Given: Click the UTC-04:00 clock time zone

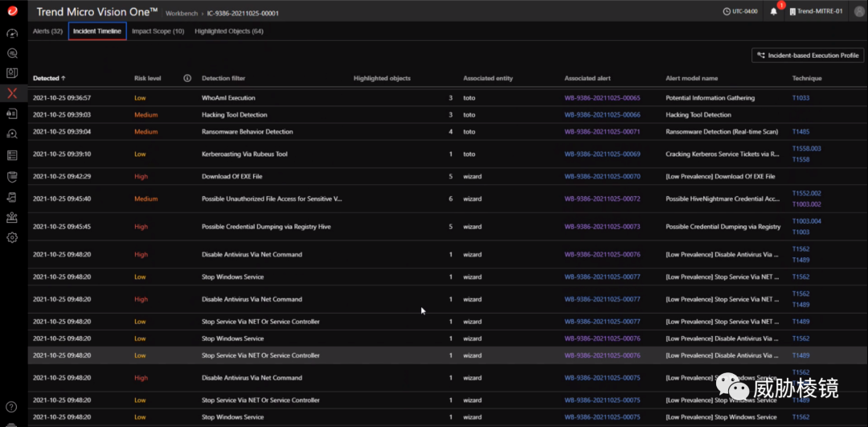Looking at the screenshot, I should [741, 11].
